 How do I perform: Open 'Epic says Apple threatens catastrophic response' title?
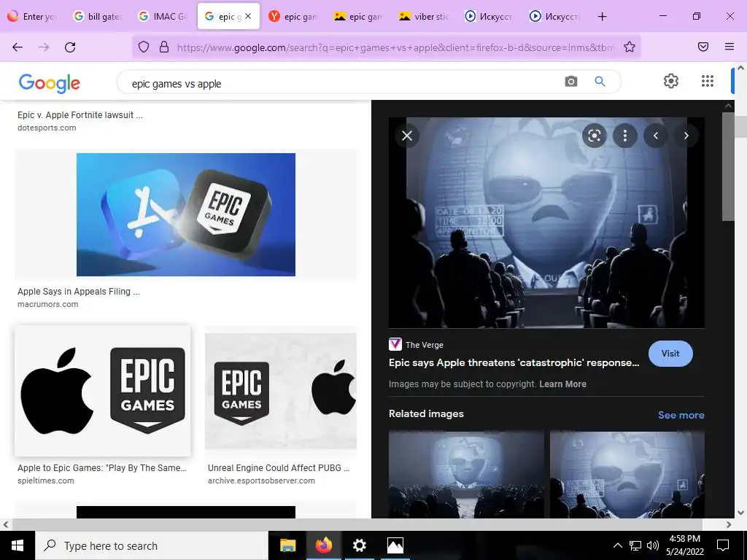[x=514, y=362]
